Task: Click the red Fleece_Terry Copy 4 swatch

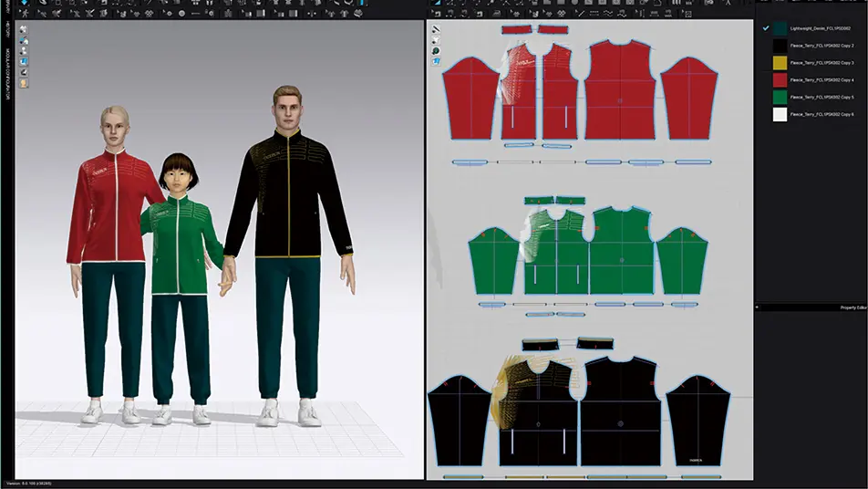Action: [780, 79]
